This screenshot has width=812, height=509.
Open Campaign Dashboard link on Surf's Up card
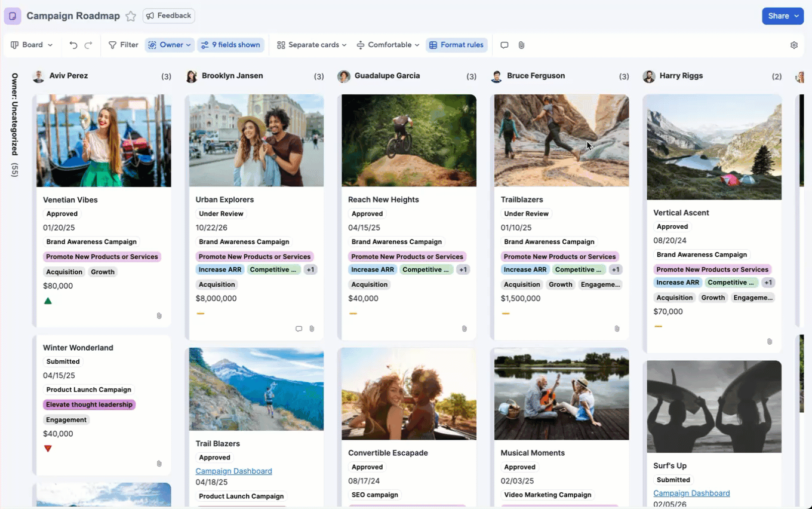[x=691, y=493]
